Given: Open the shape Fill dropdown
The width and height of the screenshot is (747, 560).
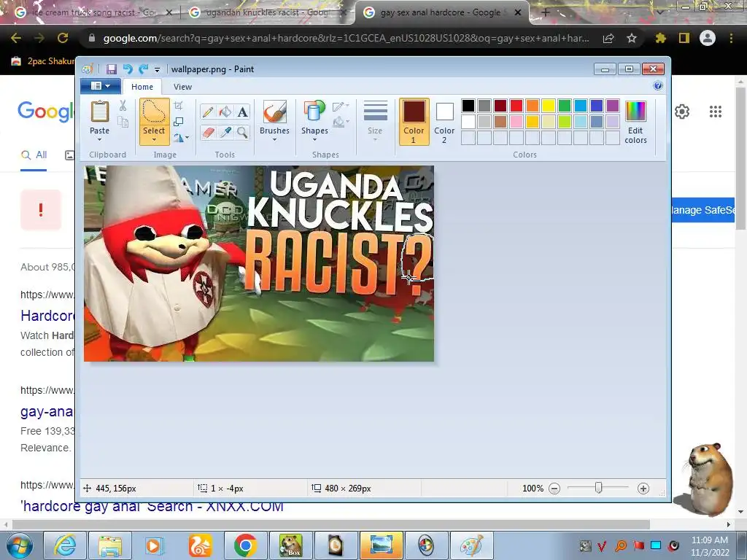Looking at the screenshot, I should tap(341, 122).
